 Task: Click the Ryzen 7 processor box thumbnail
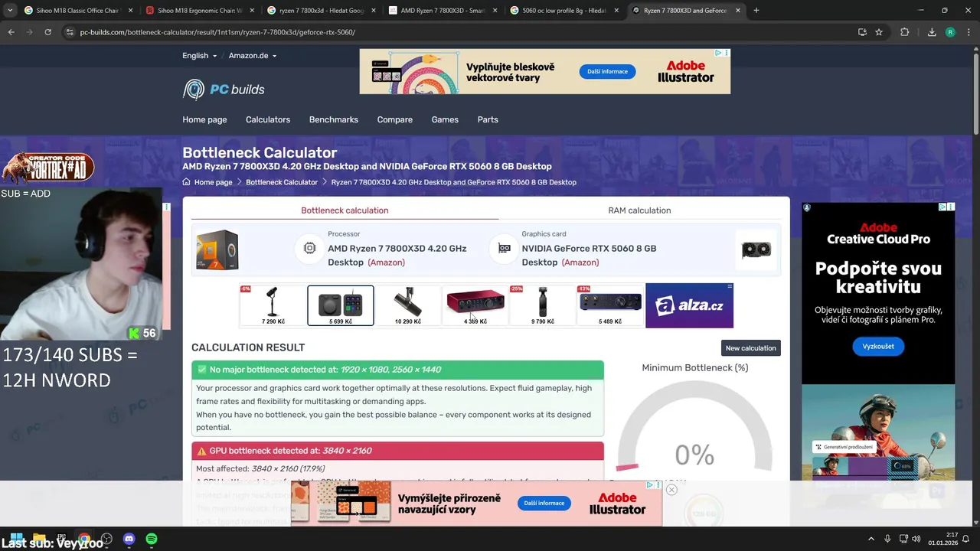(217, 249)
